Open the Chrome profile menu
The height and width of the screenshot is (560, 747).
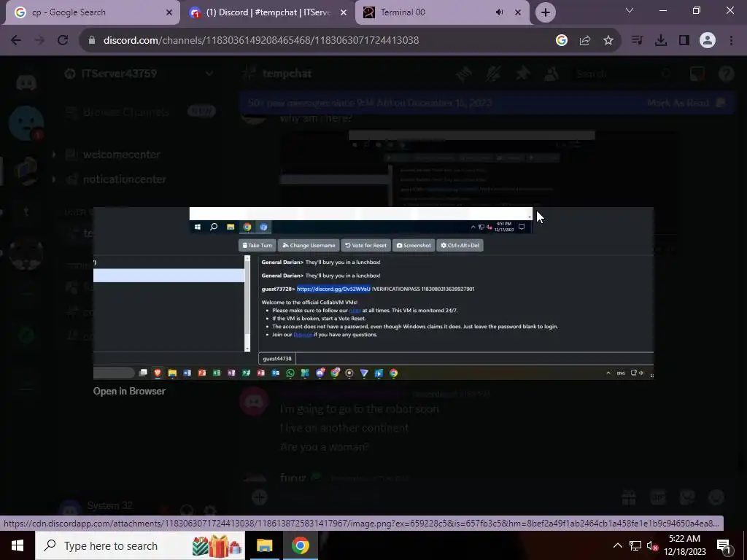pyautogui.click(x=708, y=41)
